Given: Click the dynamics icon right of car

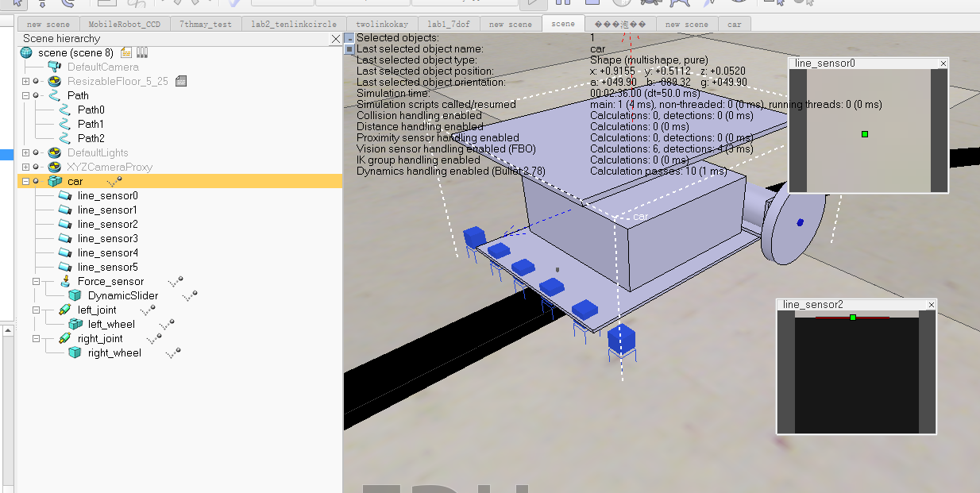Looking at the screenshot, I should [115, 182].
